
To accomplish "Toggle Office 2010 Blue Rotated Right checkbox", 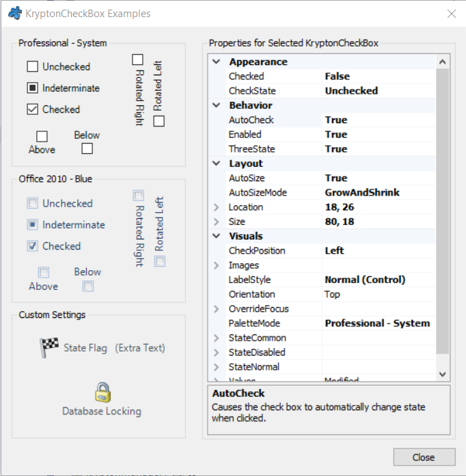I will [x=138, y=196].
